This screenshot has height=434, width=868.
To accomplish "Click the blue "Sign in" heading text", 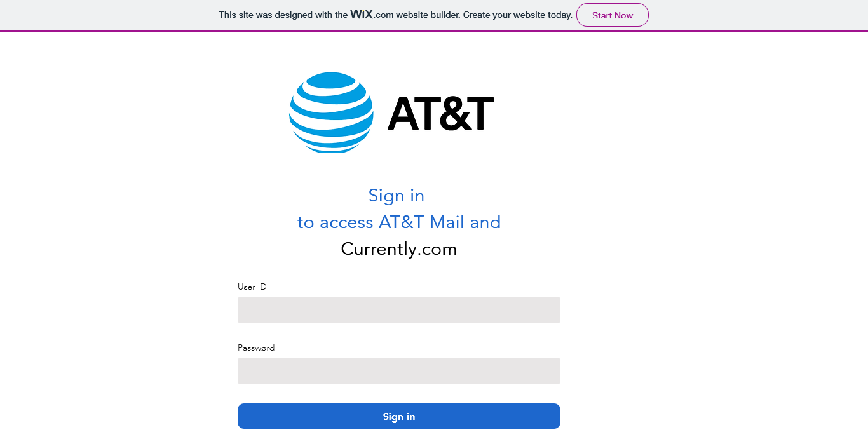I will [x=397, y=195].
